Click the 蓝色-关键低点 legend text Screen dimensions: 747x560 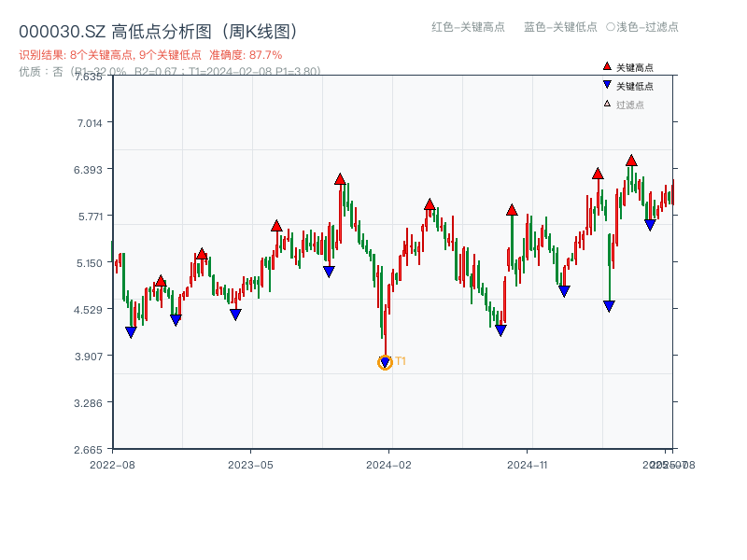pyautogui.click(x=560, y=27)
